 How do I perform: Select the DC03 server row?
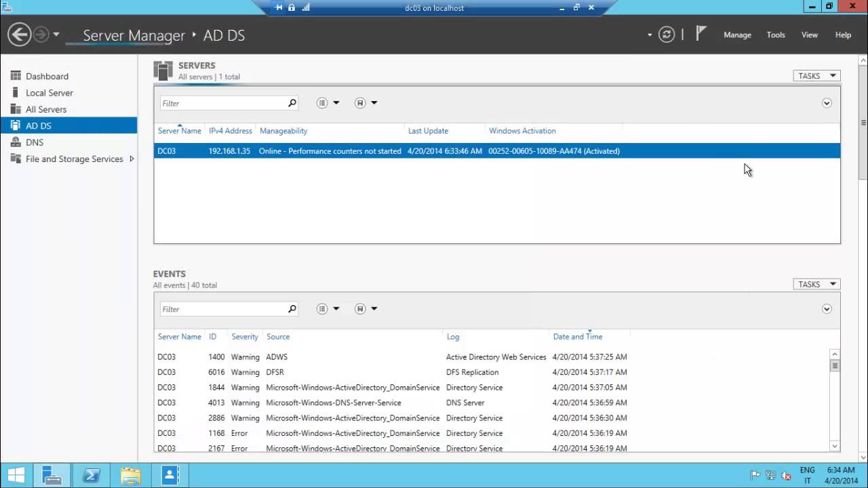[497, 150]
